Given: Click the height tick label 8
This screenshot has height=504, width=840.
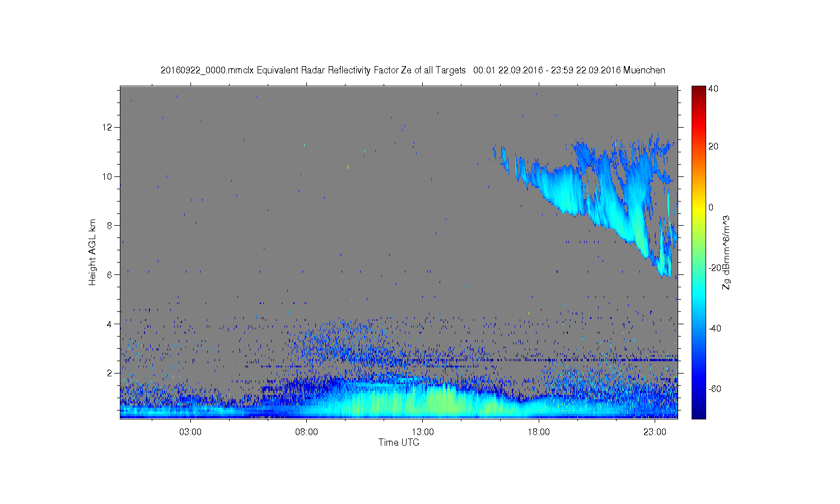Looking at the screenshot, I should 110,226.
